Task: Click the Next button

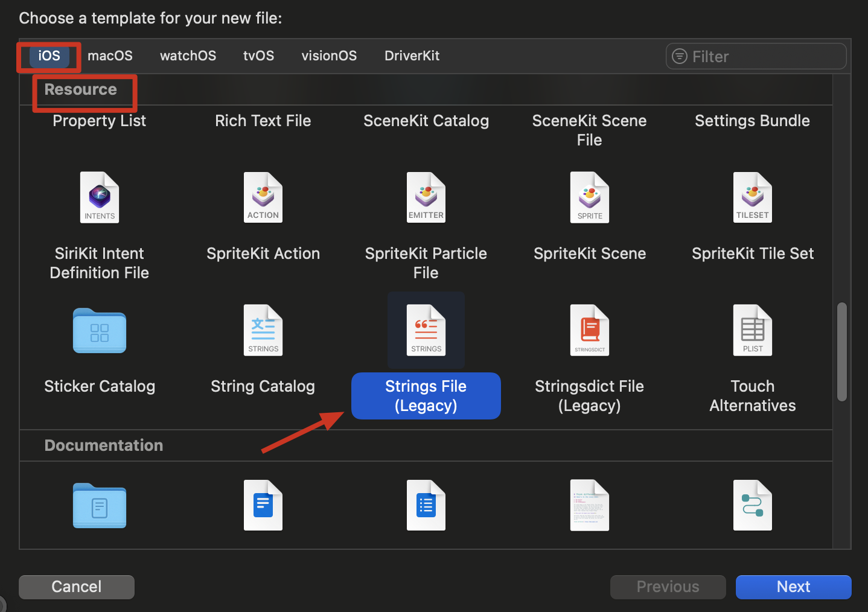Action: click(794, 587)
